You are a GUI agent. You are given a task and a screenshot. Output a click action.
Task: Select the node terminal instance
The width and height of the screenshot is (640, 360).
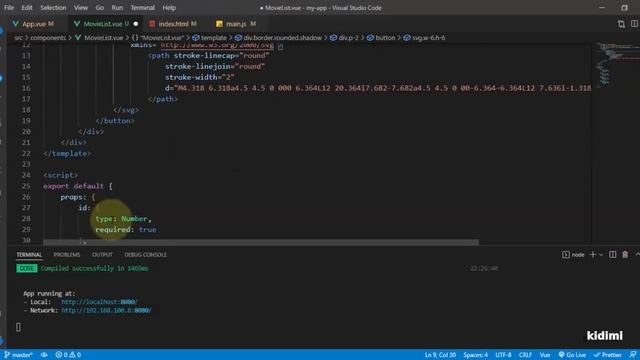tap(573, 255)
